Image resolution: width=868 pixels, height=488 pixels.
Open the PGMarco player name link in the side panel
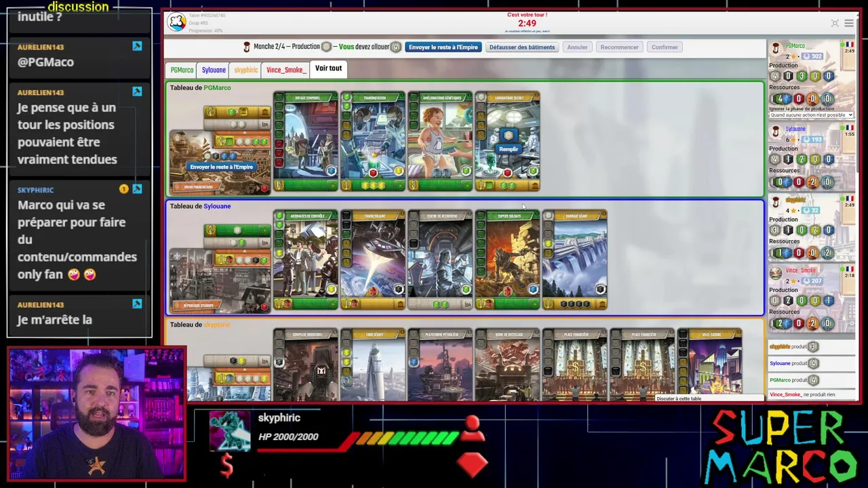coord(795,45)
